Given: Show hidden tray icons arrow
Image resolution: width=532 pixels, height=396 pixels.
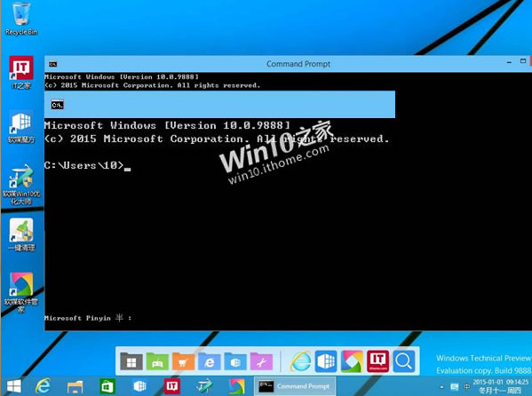Looking at the screenshot, I should 441,387.
